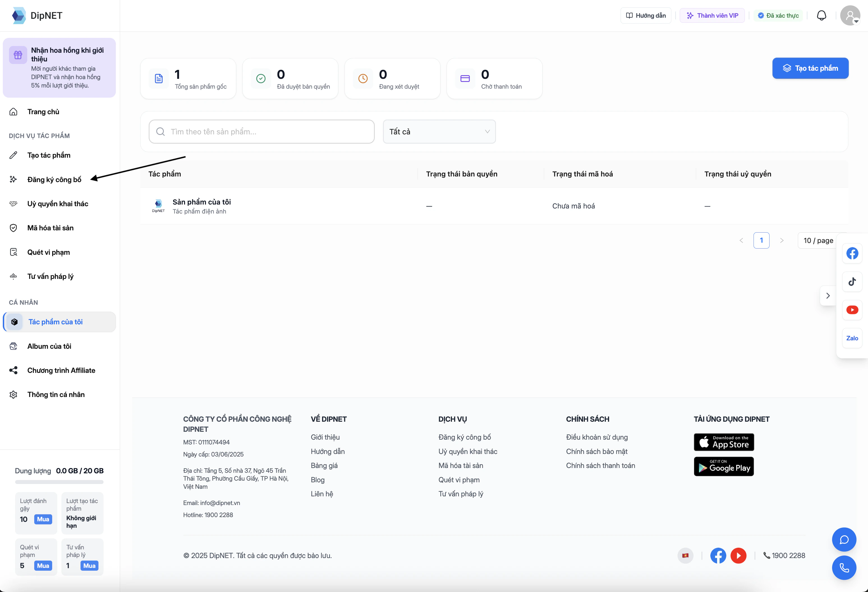Viewport: 868px width, 592px height.
Task: Click footer service link Quét vi phạm
Action: tap(459, 479)
